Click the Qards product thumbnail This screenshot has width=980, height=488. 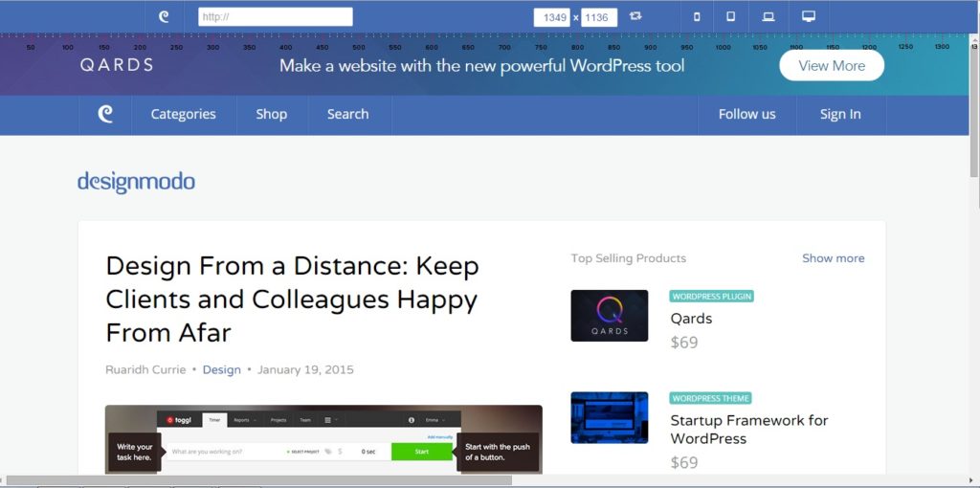[610, 316]
